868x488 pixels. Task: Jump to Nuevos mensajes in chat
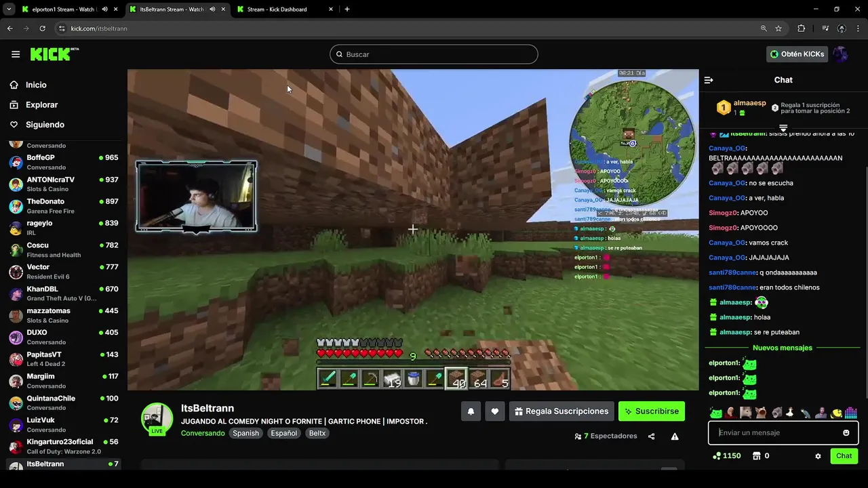point(782,348)
